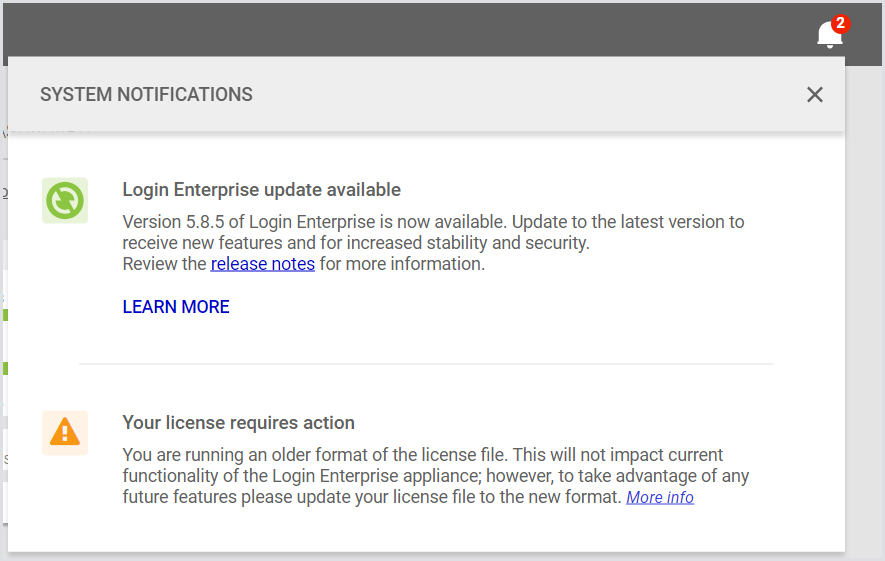The image size is (885, 561).
Task: Click the orange license warning icon
Action: coord(65,433)
